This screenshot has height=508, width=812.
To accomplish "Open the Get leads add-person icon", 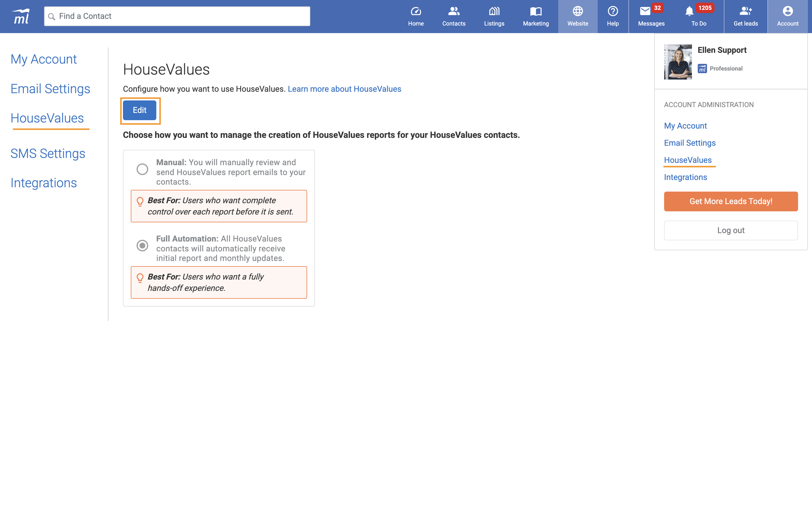I will tap(746, 11).
